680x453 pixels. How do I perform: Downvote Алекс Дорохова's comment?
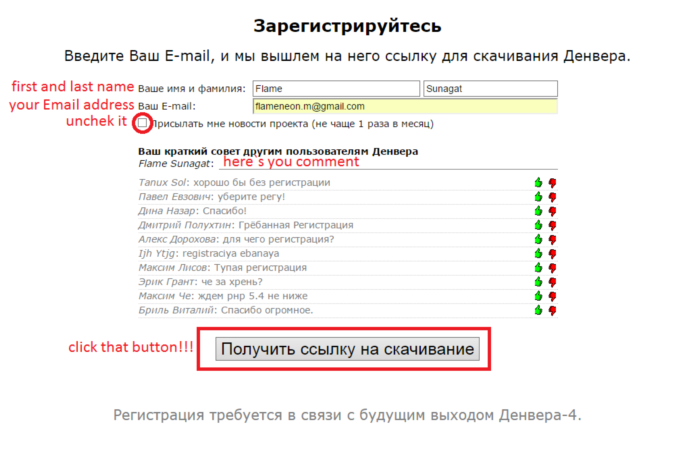[552, 240]
